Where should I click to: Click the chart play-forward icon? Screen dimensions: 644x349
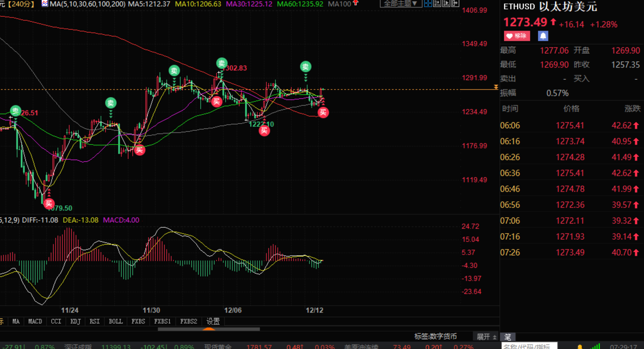(446, 3)
